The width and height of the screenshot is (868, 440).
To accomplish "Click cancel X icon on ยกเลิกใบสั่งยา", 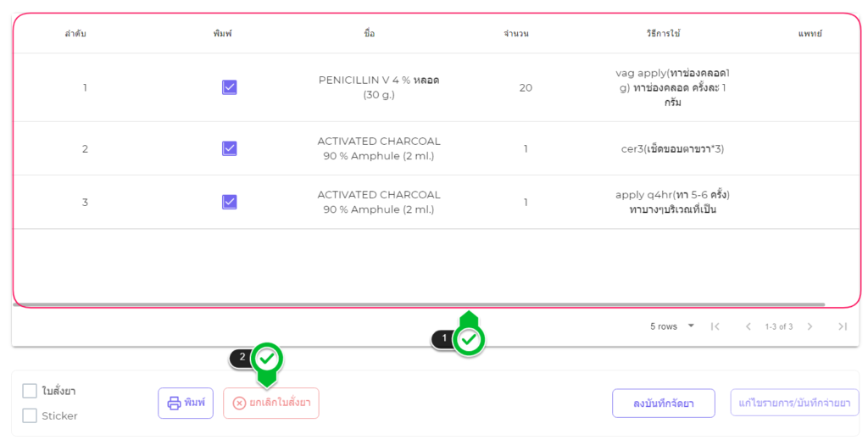I will pyautogui.click(x=239, y=403).
